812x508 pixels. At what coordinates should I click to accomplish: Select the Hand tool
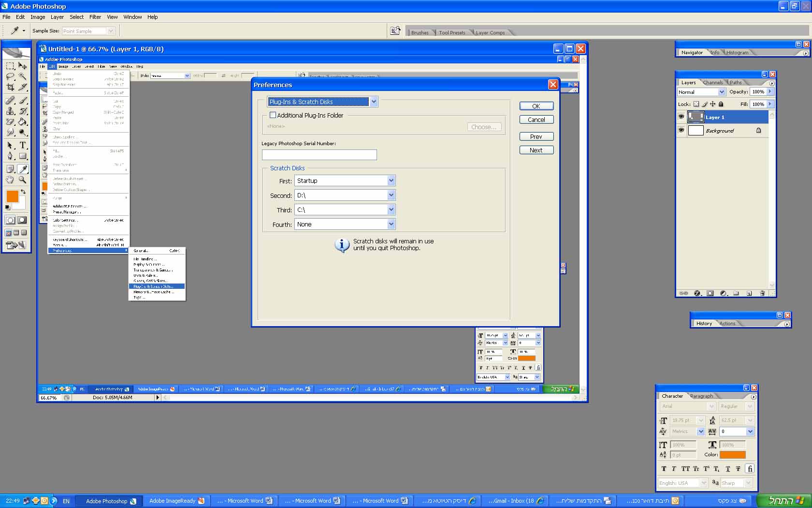pyautogui.click(x=10, y=179)
